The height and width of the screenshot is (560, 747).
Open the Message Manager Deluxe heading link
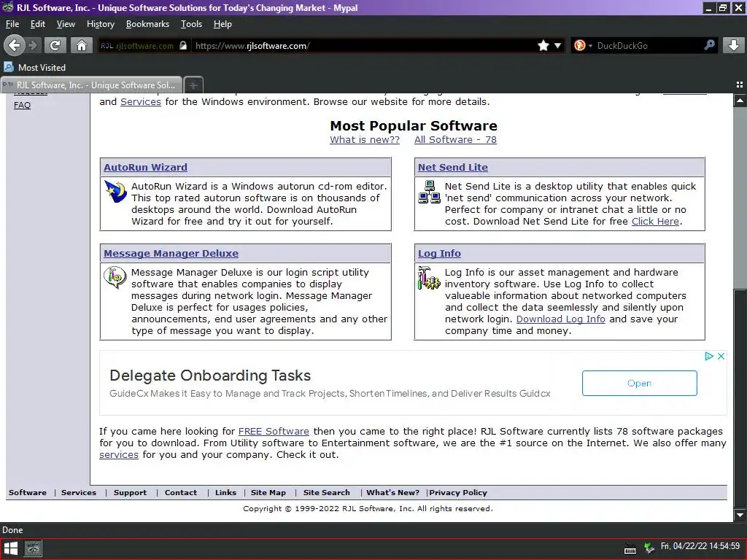[x=171, y=253]
